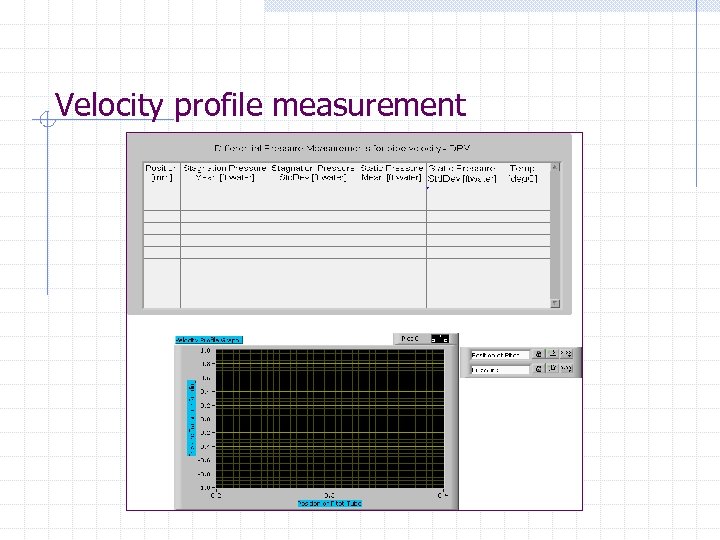This screenshot has height=540, width=720.
Task: Click the 1.0 top value on y-axis
Action: (205, 351)
